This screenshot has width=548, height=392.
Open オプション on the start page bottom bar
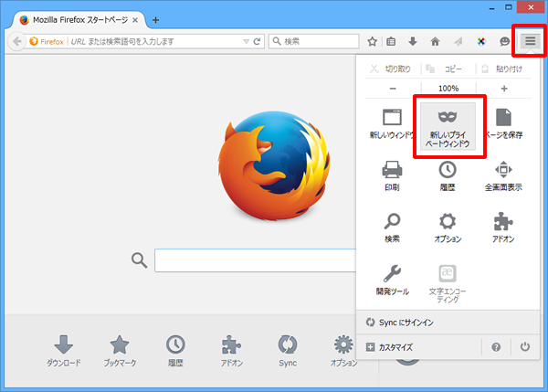(343, 351)
